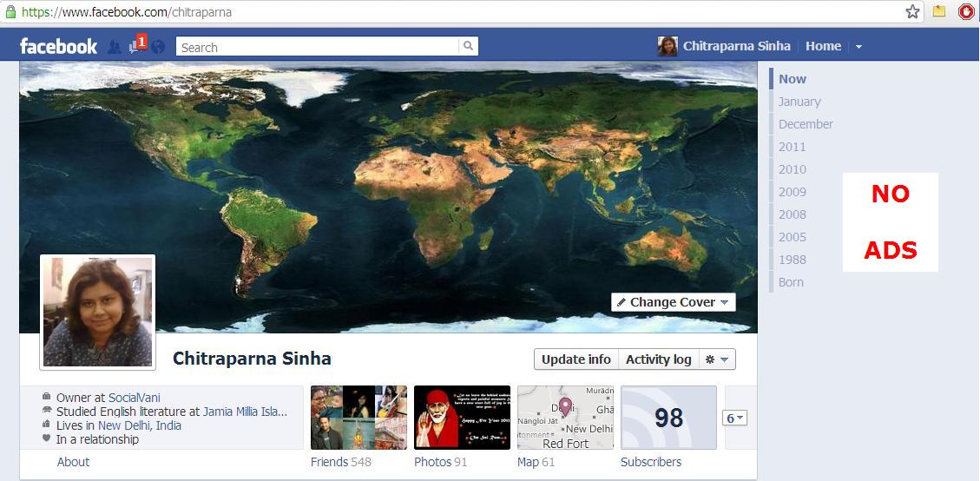This screenshot has width=980, height=481.
Task: Click the large profile picture
Action: coord(97,312)
